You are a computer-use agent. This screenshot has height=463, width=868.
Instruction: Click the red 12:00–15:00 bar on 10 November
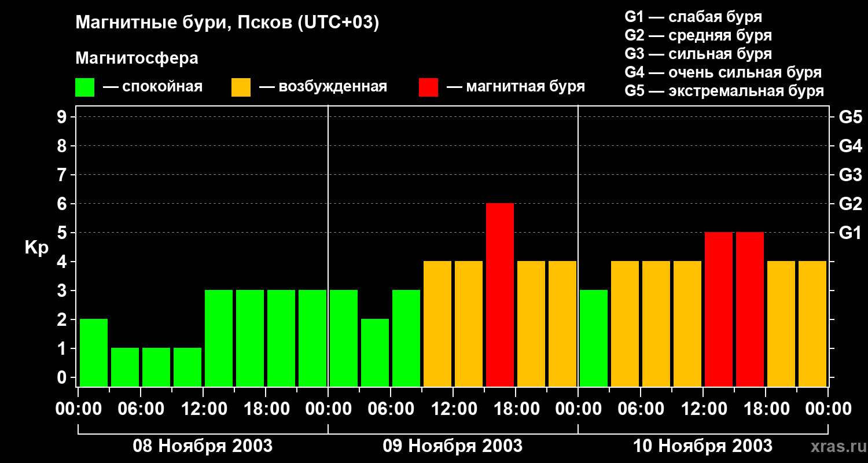point(719,309)
